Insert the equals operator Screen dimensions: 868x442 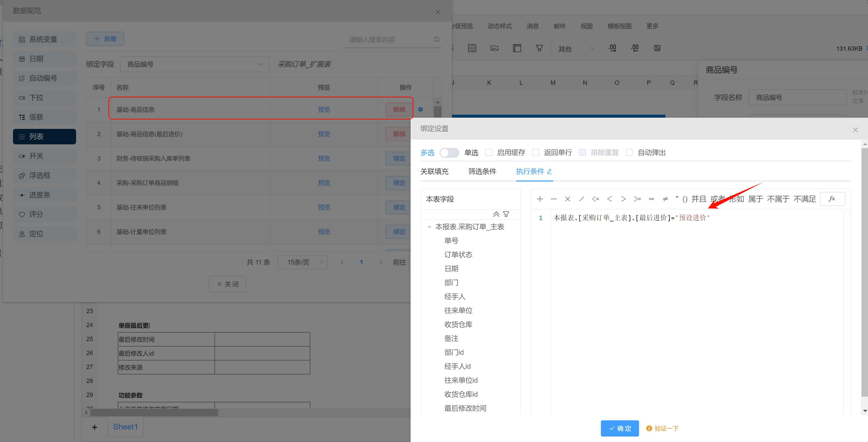click(651, 199)
